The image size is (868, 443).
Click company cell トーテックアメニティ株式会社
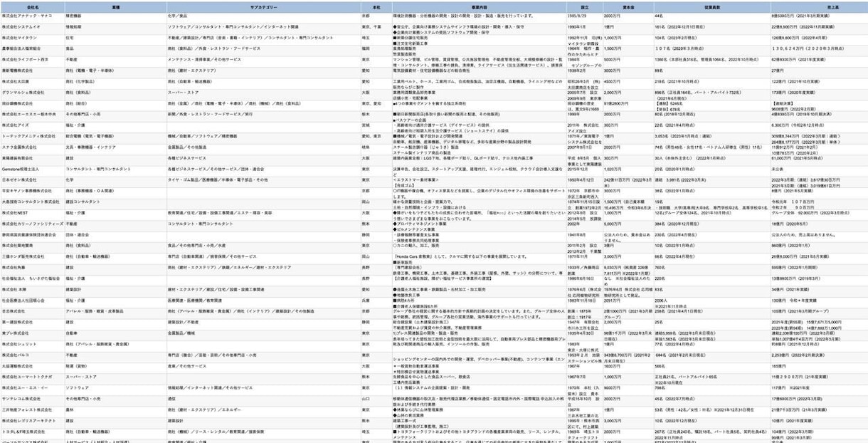click(32, 136)
